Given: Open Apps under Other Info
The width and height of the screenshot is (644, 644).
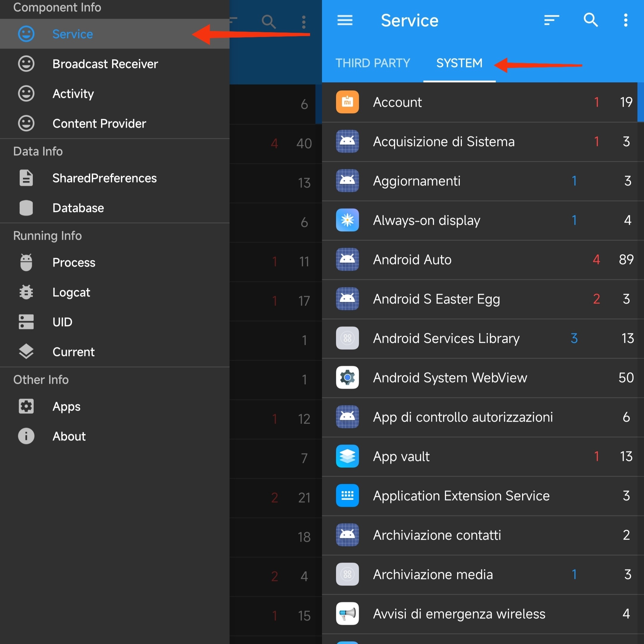Looking at the screenshot, I should 66,407.
